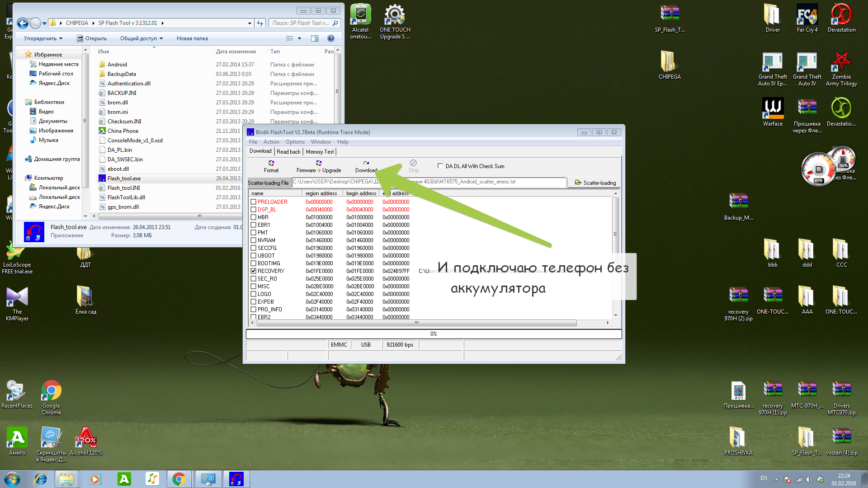Image resolution: width=868 pixels, height=488 pixels.
Task: Click the Format toolbar icon
Action: coord(271,166)
